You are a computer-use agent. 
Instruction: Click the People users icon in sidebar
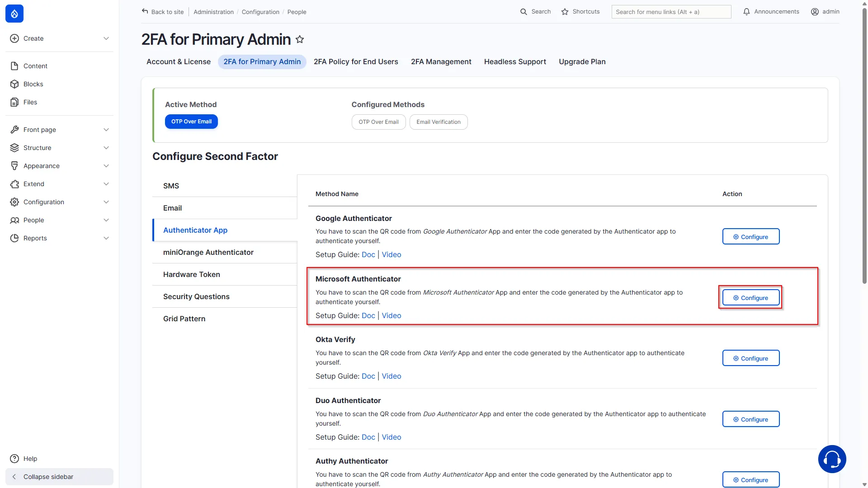[14, 220]
